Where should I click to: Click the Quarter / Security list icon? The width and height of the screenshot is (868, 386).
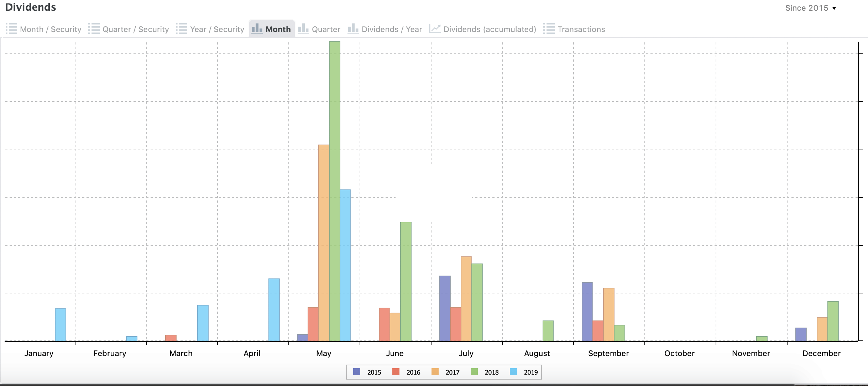click(x=94, y=29)
